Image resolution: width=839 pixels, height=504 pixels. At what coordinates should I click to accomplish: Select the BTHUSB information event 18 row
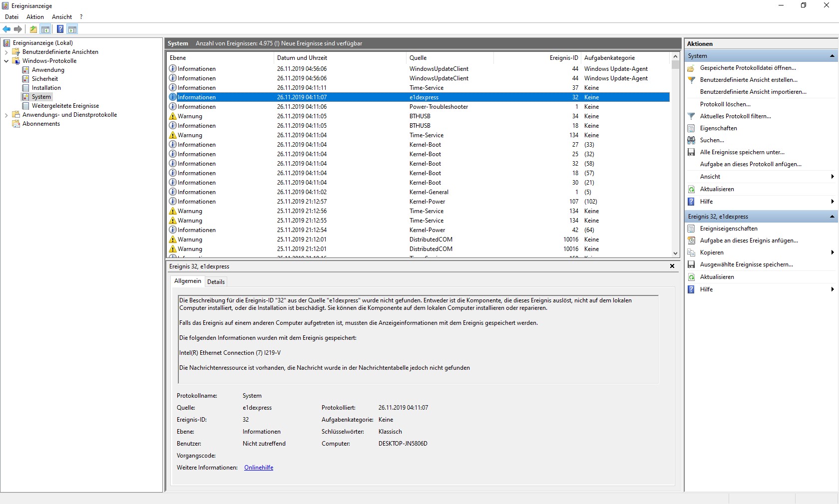pyautogui.click(x=419, y=126)
